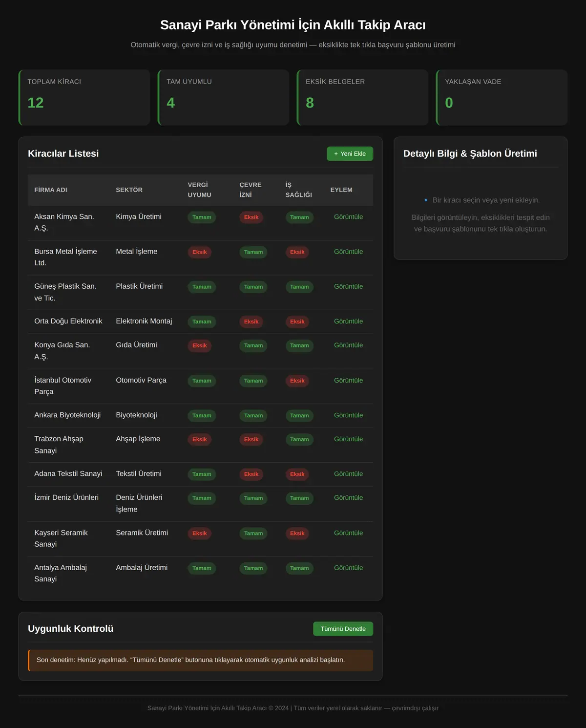Click Bursa Metal's Eksik Vergi Uyumu badge
The width and height of the screenshot is (586, 728).
pyautogui.click(x=200, y=252)
